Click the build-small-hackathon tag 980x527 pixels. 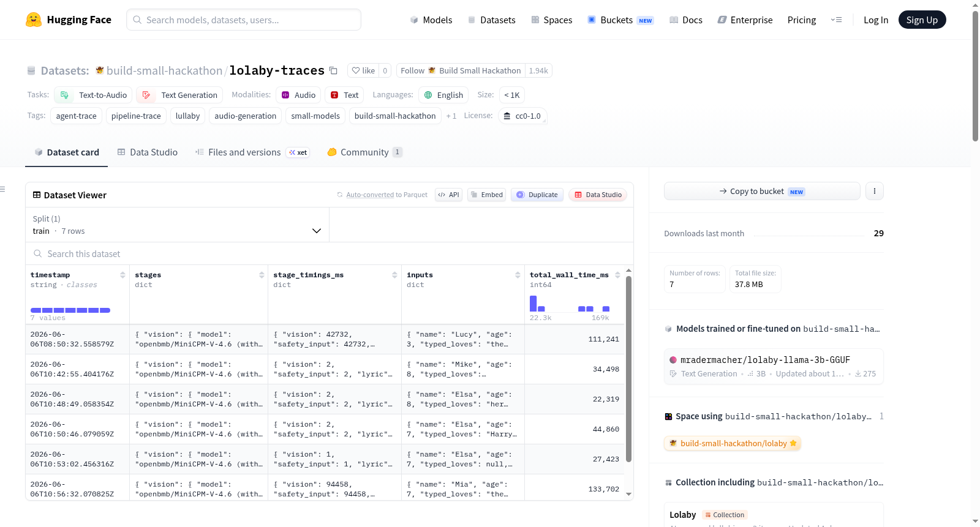395,116
